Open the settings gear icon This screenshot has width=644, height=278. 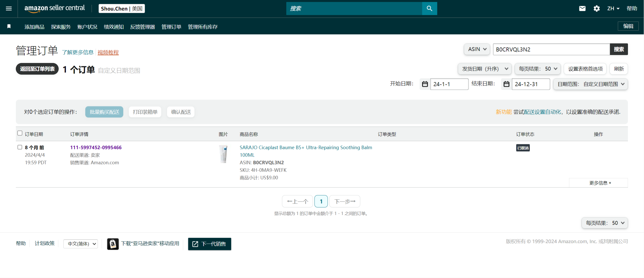[x=596, y=9]
